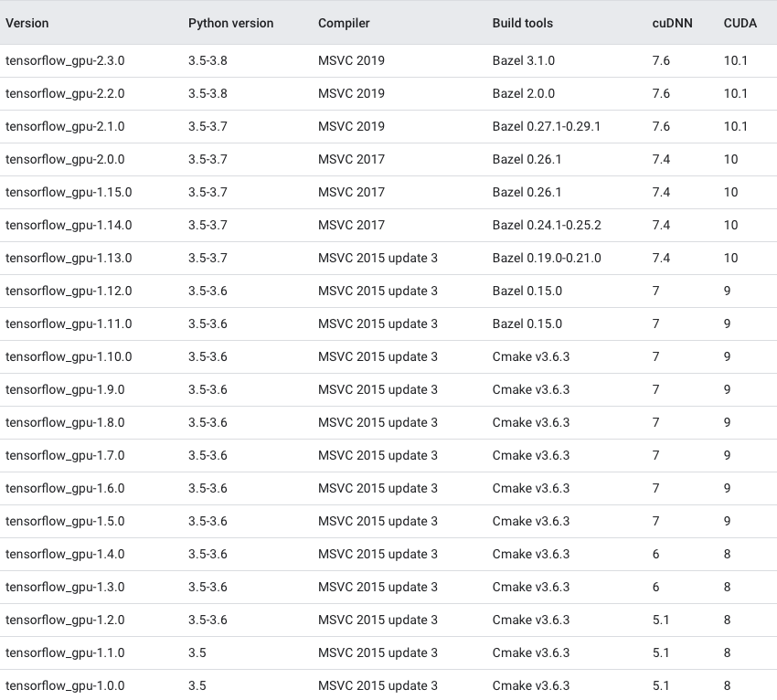Click the Bazel 3.1.0 build tools cell
This screenshot has width=777, height=700.
[523, 60]
